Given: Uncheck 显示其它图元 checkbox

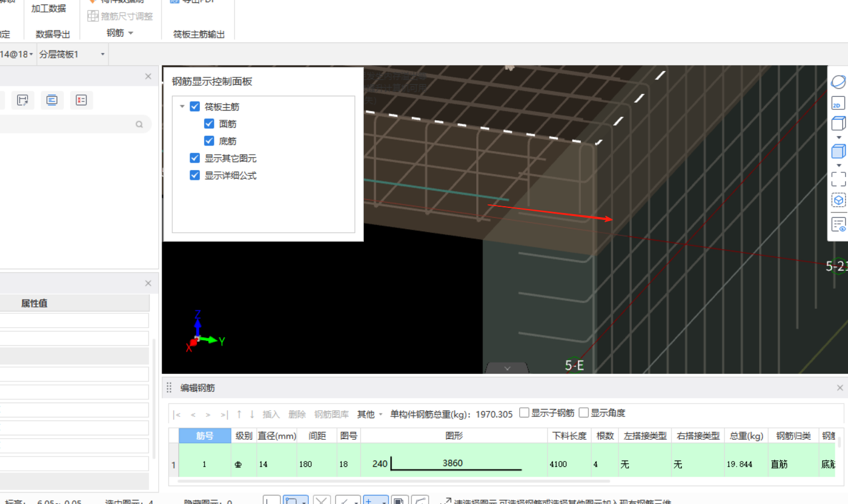Looking at the screenshot, I should pos(195,158).
